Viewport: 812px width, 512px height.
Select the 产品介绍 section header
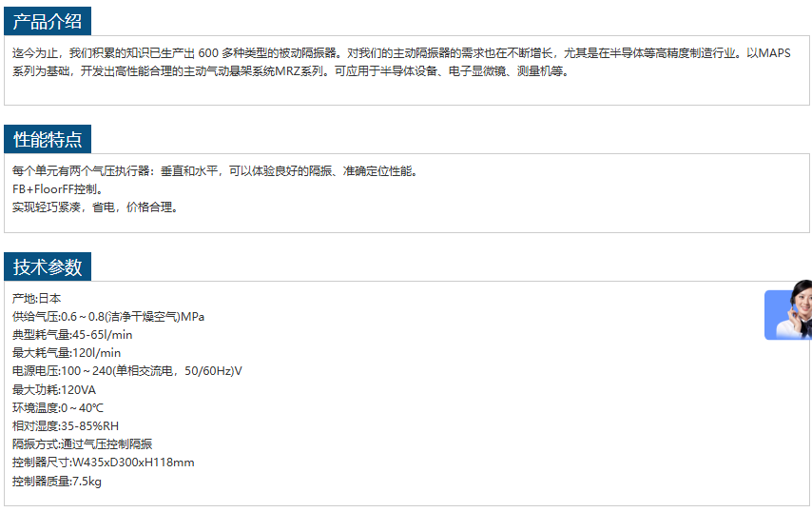(48, 22)
